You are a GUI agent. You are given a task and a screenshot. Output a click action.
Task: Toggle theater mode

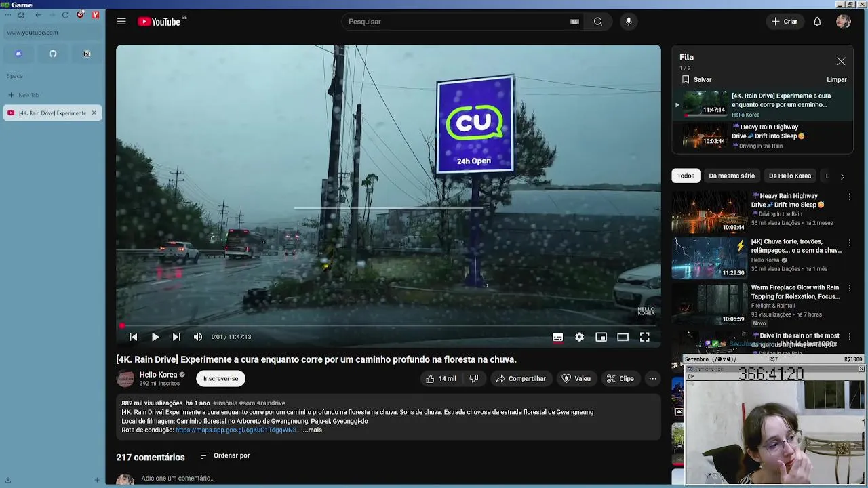pos(623,337)
